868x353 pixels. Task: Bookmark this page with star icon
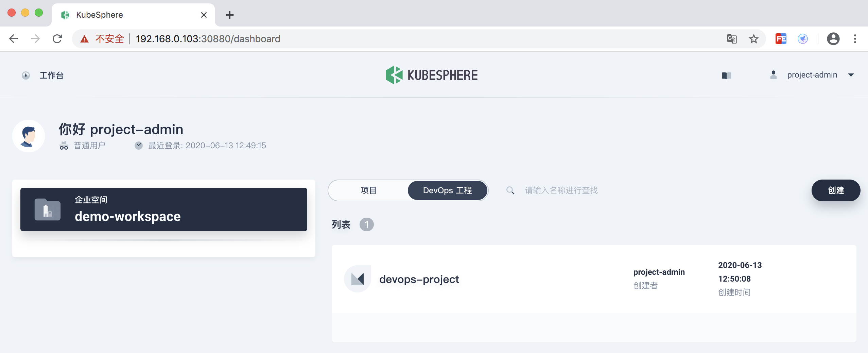tap(753, 39)
